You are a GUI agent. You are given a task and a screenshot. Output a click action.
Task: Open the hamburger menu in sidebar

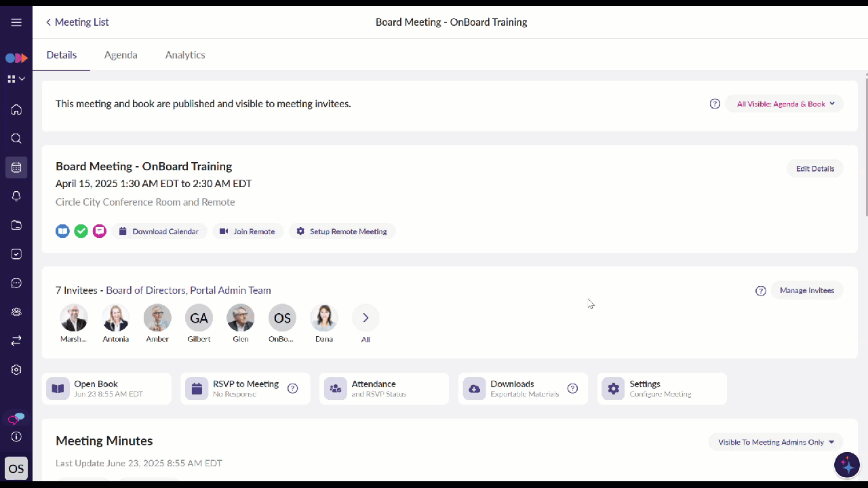pyautogui.click(x=16, y=22)
